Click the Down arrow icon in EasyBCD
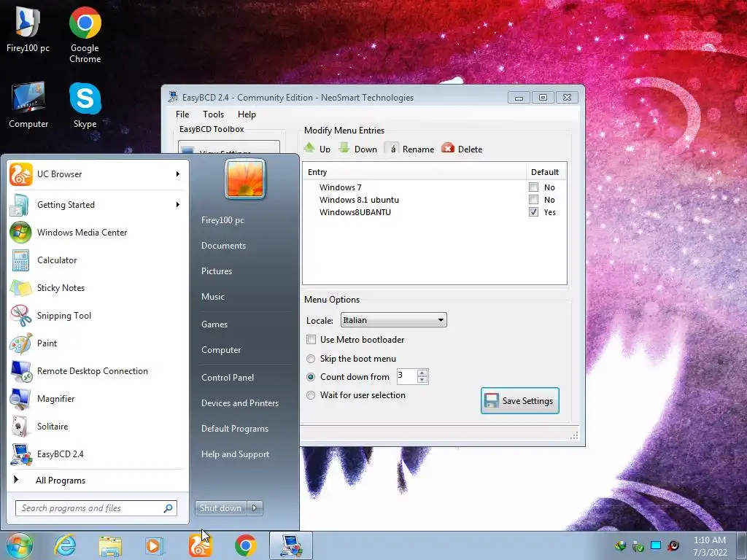The width and height of the screenshot is (747, 560). click(x=344, y=148)
